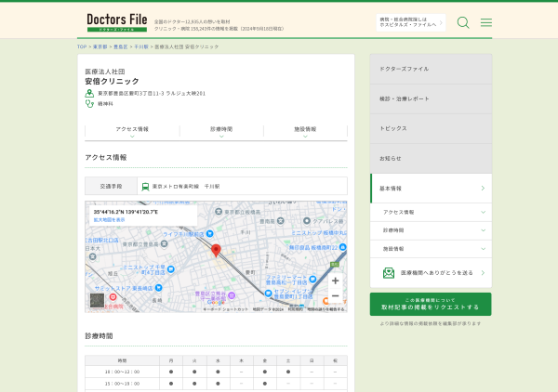Click the ライフ千川駅前店 shop marker on map

[x=209, y=233]
